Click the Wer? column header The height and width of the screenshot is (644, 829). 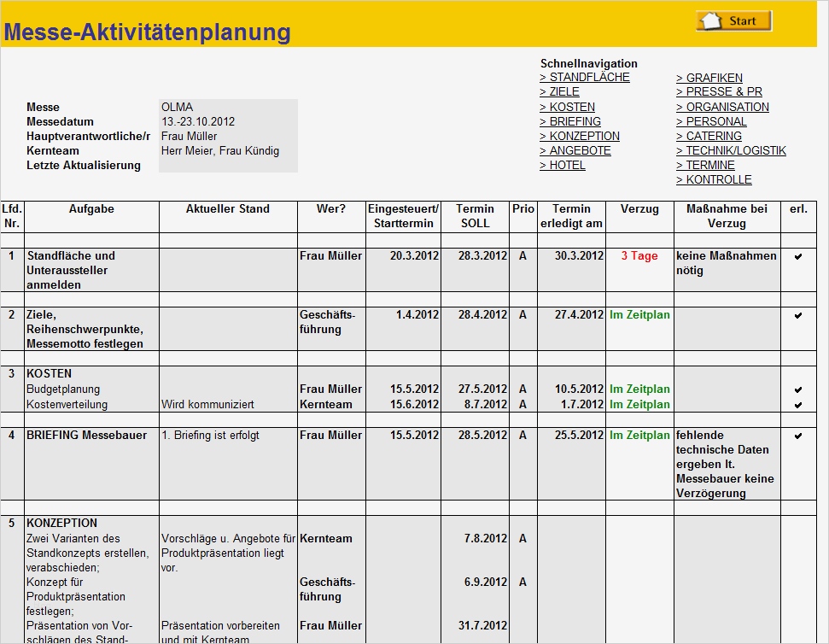click(331, 216)
